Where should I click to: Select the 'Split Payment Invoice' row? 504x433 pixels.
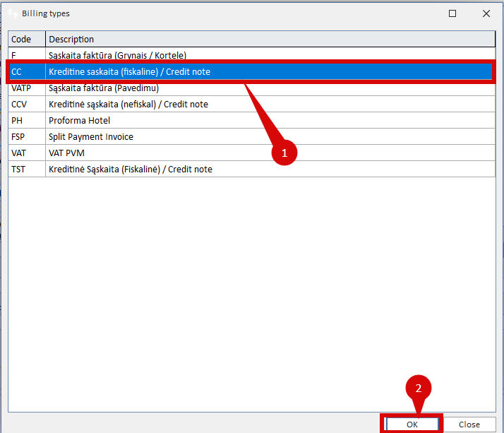point(252,136)
